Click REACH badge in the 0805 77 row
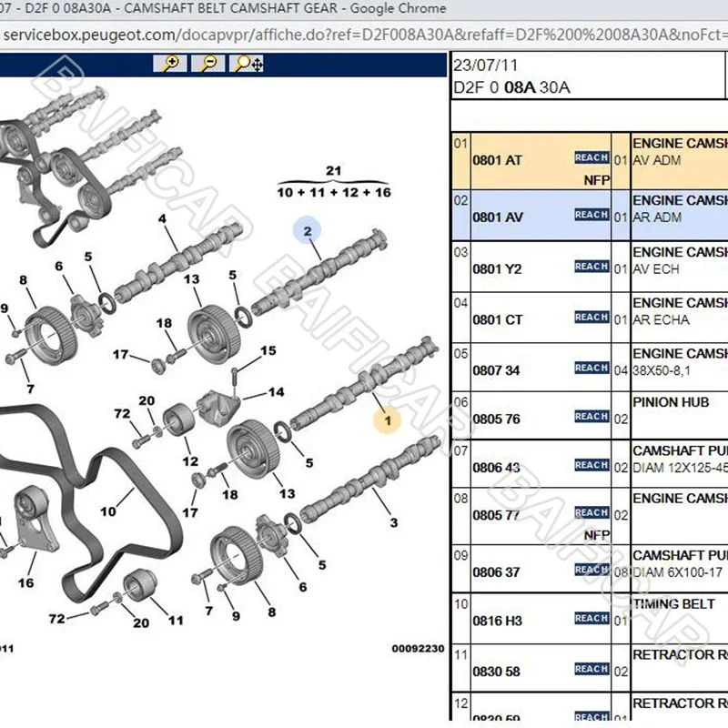Viewport: 728px width, 728px height. coord(591,512)
